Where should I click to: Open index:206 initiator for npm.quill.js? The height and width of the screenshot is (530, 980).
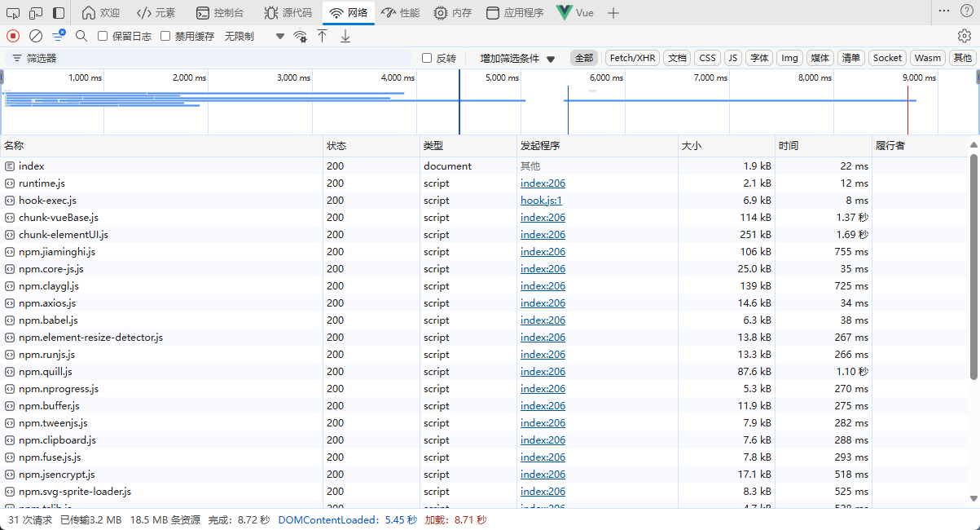[x=543, y=372]
